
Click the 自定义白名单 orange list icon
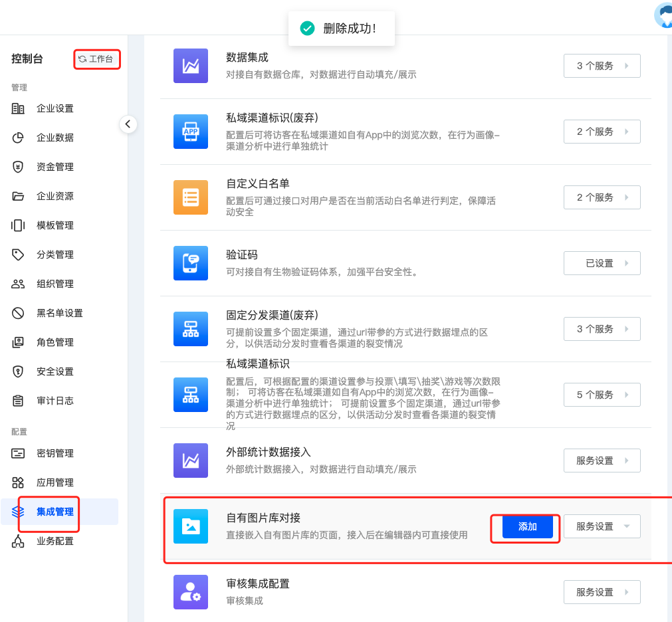coord(191,197)
